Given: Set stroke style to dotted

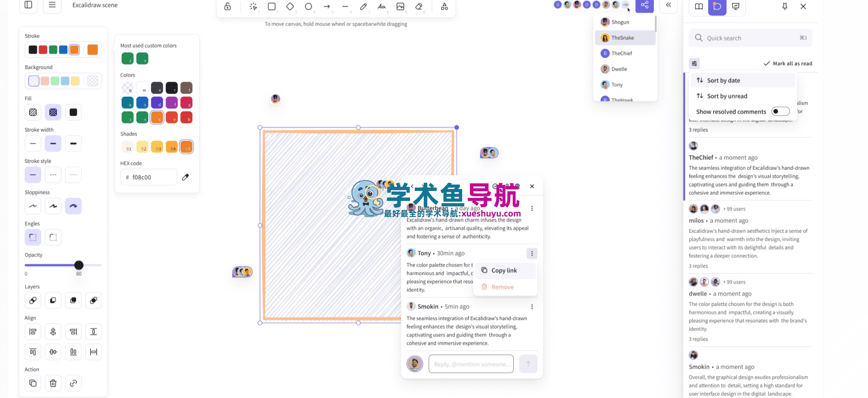Looking at the screenshot, I should 73,175.
